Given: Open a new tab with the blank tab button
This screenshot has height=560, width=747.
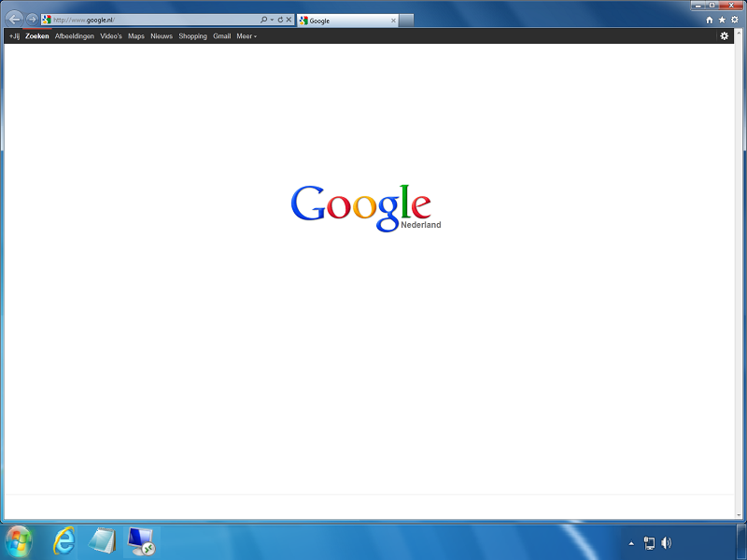Looking at the screenshot, I should pyautogui.click(x=406, y=21).
